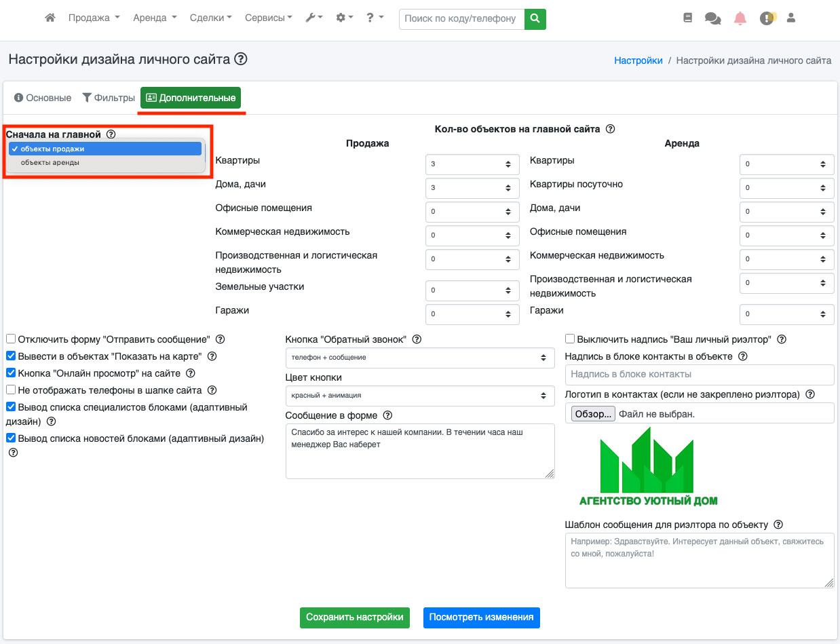Viewport: 840px width, 644px height.
Task: Open the 'Цвет кнопки' color selector
Action: (x=419, y=395)
